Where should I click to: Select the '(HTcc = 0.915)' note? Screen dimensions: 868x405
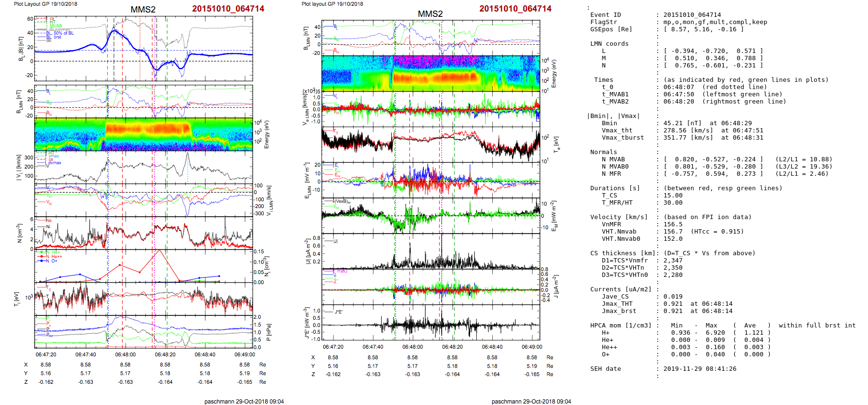click(x=717, y=232)
